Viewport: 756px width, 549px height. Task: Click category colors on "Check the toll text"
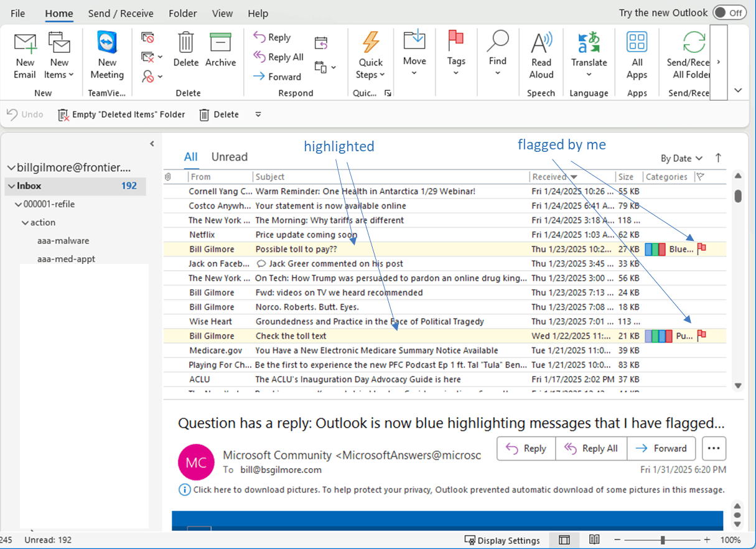(x=658, y=335)
